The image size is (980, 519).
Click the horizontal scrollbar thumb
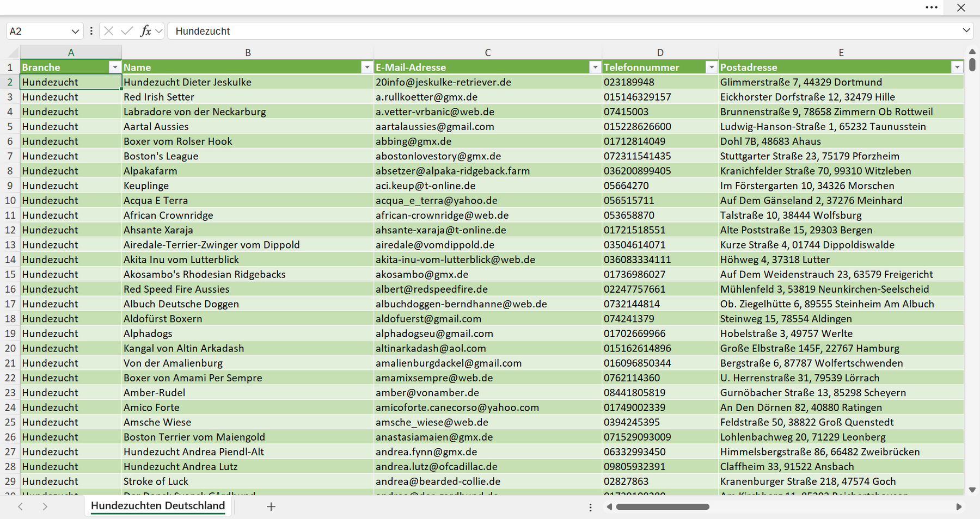(x=663, y=506)
